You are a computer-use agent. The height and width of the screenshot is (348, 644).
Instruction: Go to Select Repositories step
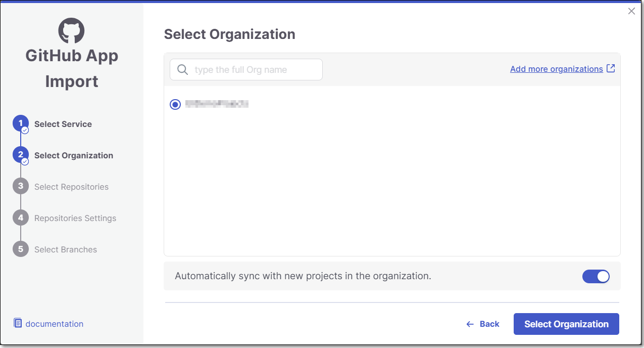(71, 187)
